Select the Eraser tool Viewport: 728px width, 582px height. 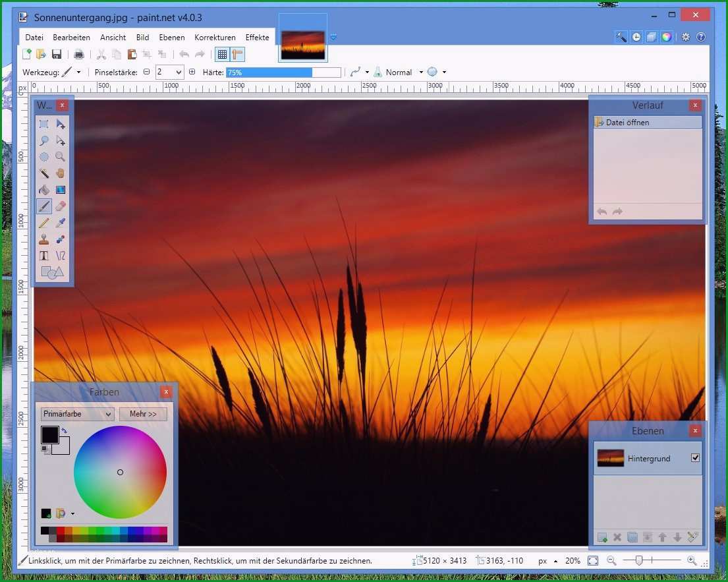click(x=61, y=206)
